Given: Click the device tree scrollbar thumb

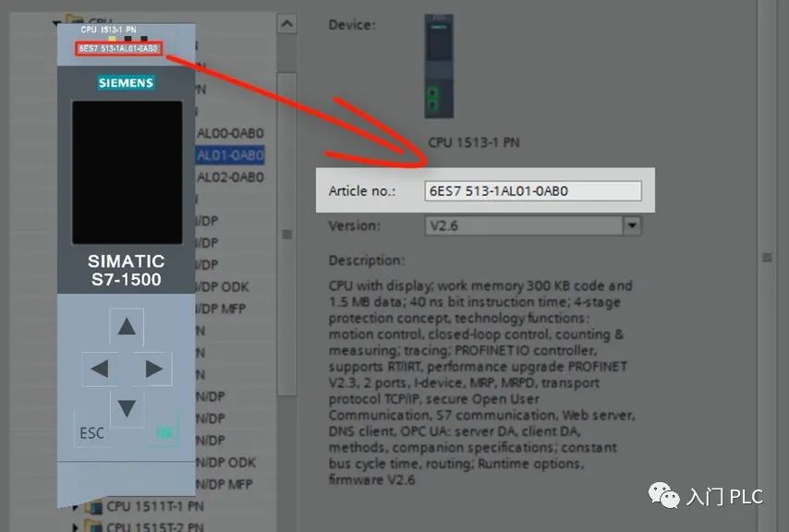Looking at the screenshot, I should [x=286, y=235].
